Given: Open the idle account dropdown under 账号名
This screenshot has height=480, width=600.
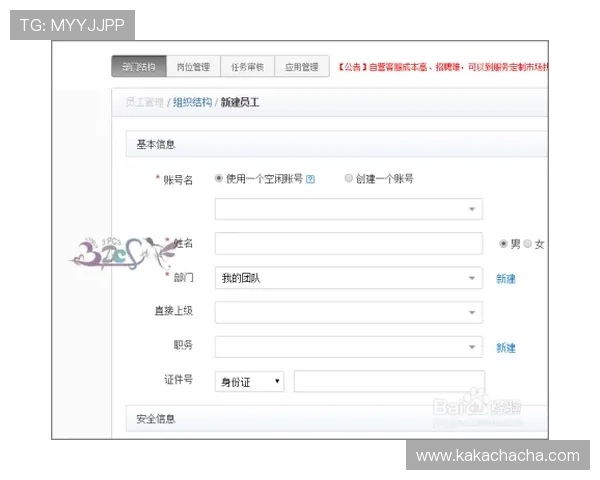Looking at the screenshot, I should tap(349, 209).
